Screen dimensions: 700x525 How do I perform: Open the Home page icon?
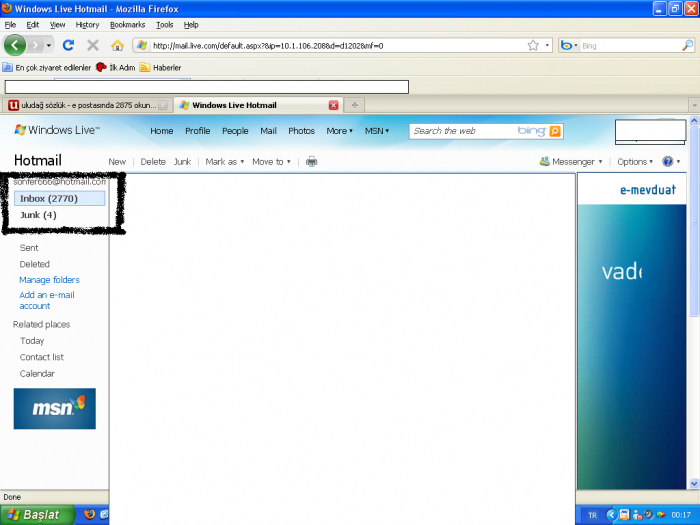pyautogui.click(x=117, y=45)
